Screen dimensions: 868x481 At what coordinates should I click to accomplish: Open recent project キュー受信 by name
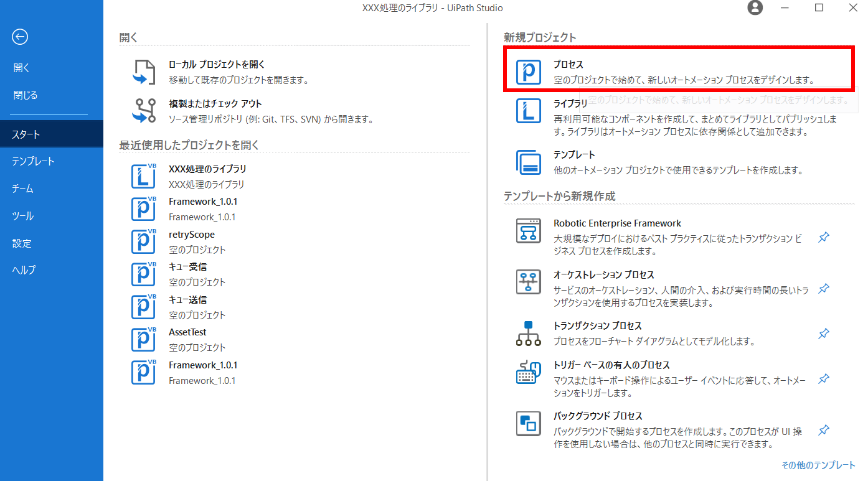tap(188, 267)
